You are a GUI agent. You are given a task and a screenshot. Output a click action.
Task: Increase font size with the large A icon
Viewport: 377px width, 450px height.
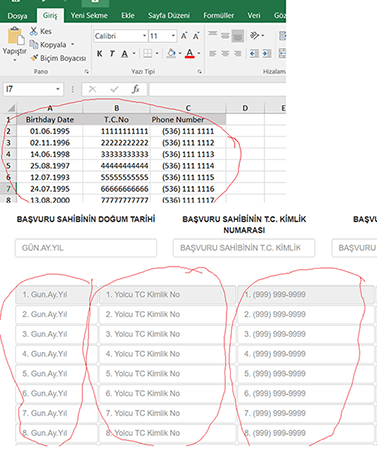tap(184, 36)
